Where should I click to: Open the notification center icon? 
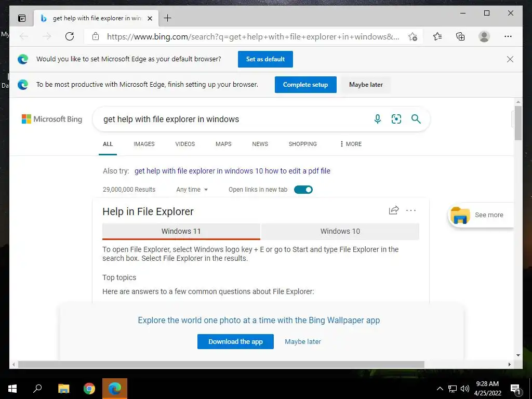[515, 390]
